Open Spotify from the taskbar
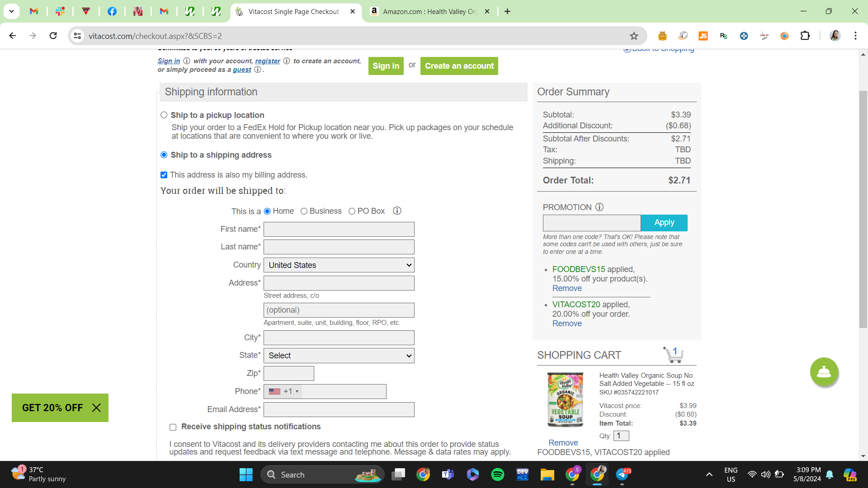868x488 pixels. click(497, 474)
